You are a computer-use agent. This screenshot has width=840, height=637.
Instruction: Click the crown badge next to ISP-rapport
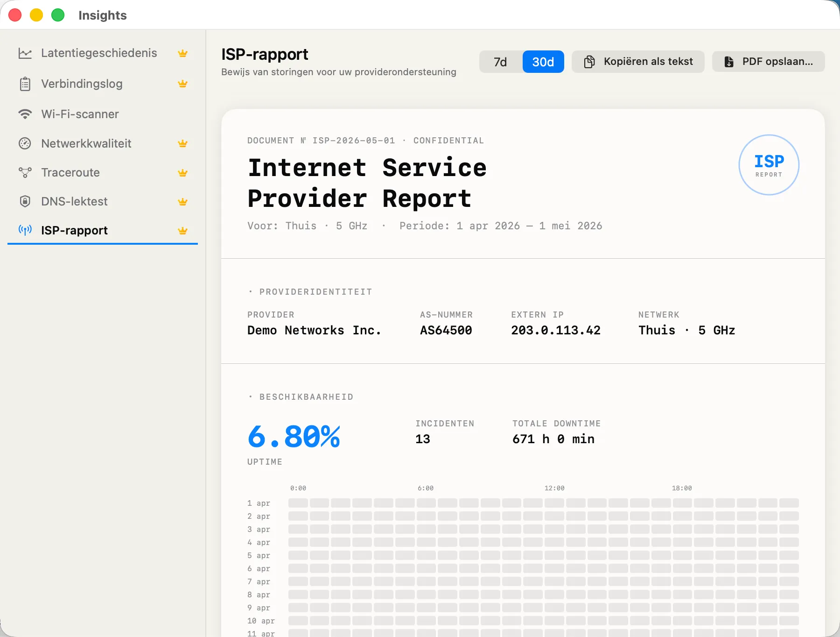point(182,231)
